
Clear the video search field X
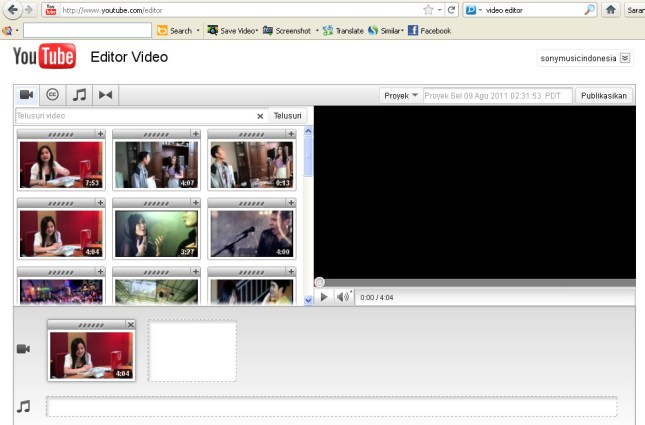(x=260, y=116)
